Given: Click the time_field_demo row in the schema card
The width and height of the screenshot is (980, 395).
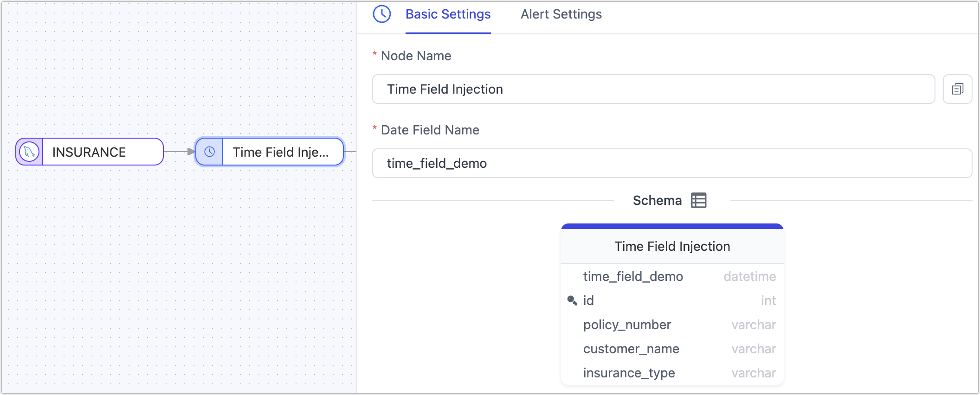Looking at the screenshot, I should click(633, 276).
